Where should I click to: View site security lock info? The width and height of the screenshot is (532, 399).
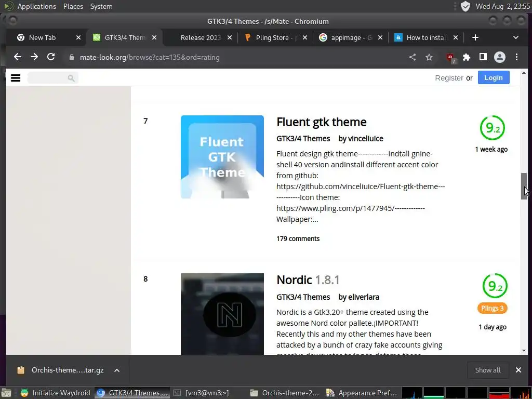(72, 57)
